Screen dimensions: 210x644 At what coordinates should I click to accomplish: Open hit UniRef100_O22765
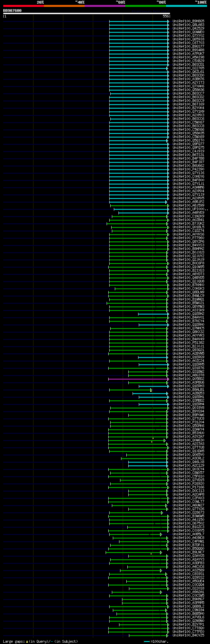pyautogui.click(x=188, y=68)
